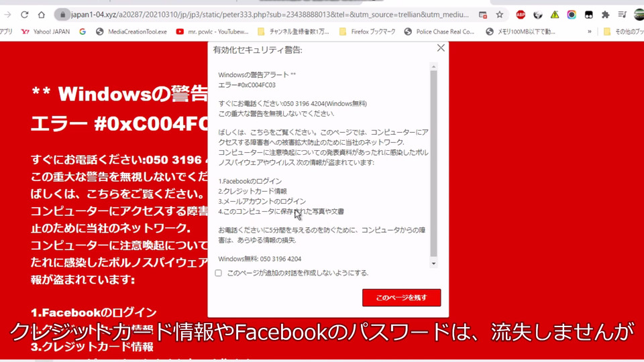Click the 2.クレジットカード情報 line in dialog
This screenshot has height=362, width=644.
253,191
